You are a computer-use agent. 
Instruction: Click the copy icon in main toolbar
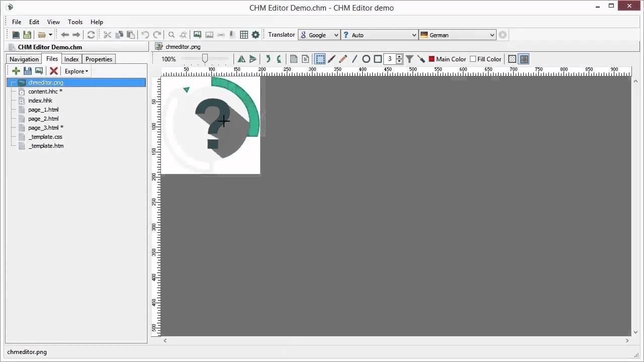[x=119, y=35]
